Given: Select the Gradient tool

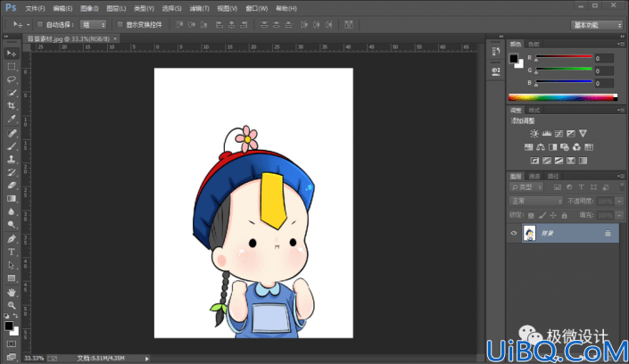Looking at the screenshot, I should coord(12,199).
